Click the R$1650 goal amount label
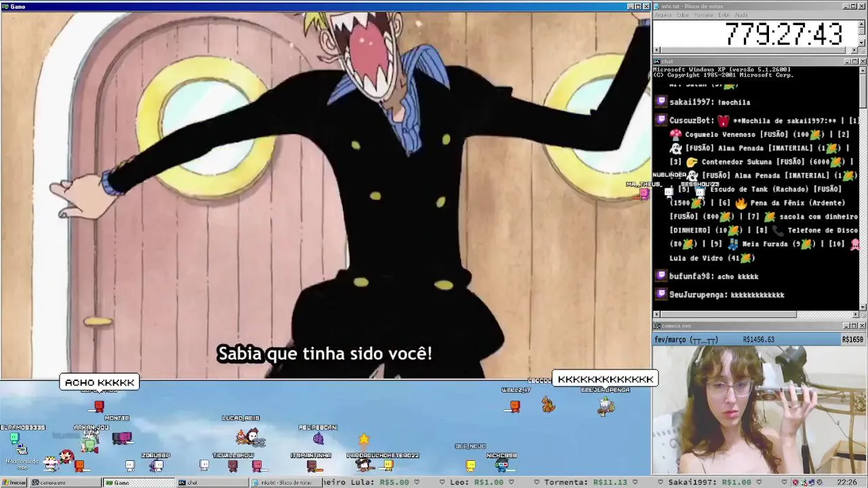The width and height of the screenshot is (868, 488). (x=852, y=340)
